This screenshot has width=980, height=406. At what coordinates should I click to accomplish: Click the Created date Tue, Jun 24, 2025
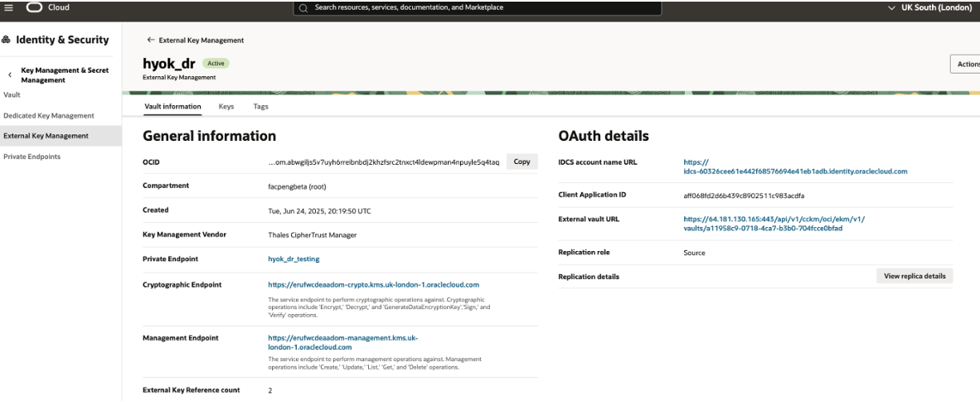(318, 211)
